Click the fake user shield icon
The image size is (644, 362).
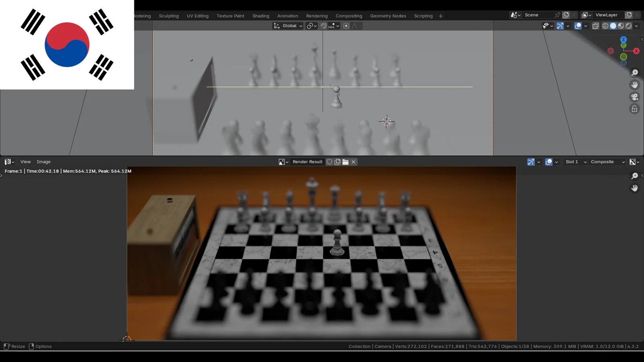point(329,162)
